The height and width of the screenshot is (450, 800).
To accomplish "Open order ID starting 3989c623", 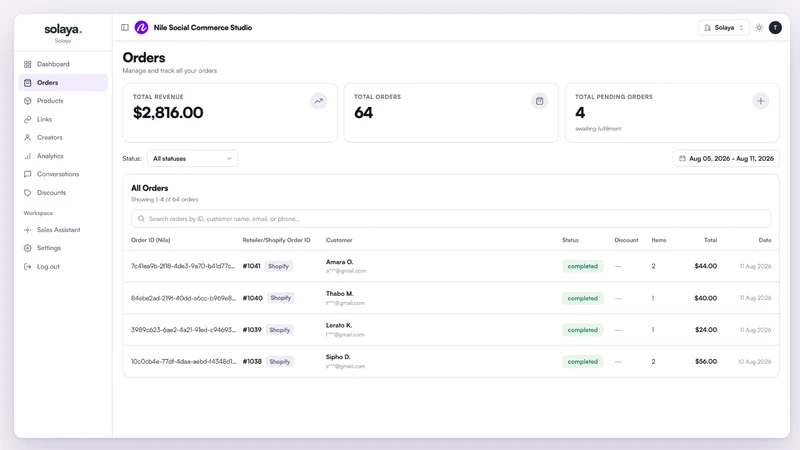I will (183, 330).
